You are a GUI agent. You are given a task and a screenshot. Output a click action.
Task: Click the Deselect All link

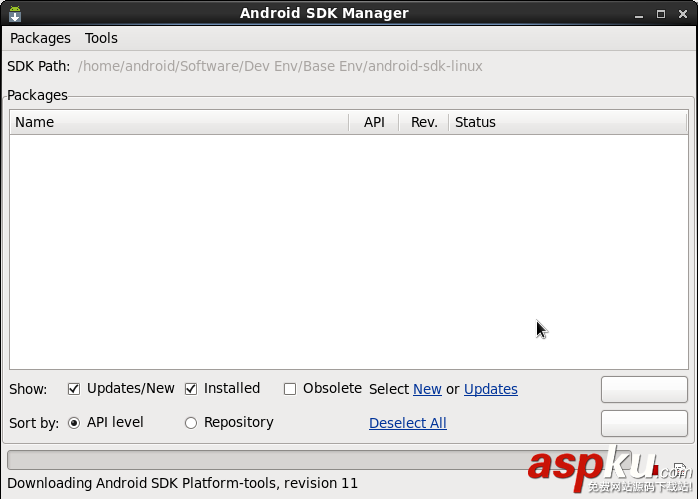[408, 423]
